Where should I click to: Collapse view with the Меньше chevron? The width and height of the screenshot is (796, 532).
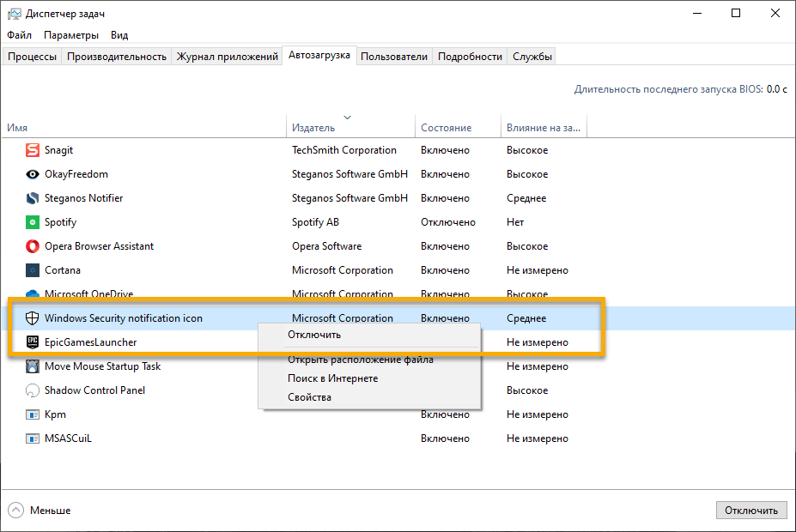17,510
